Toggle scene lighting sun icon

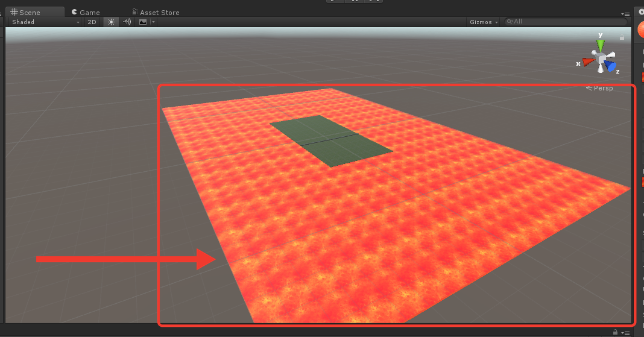(x=111, y=22)
